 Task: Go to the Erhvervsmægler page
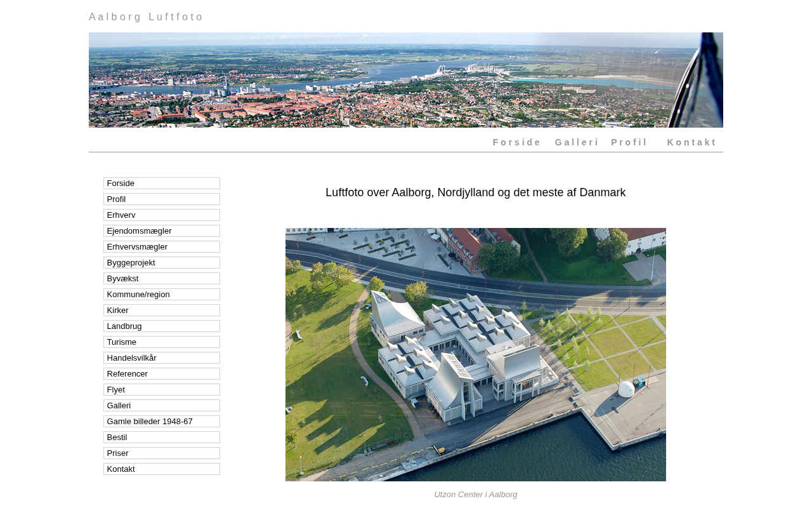(x=162, y=247)
